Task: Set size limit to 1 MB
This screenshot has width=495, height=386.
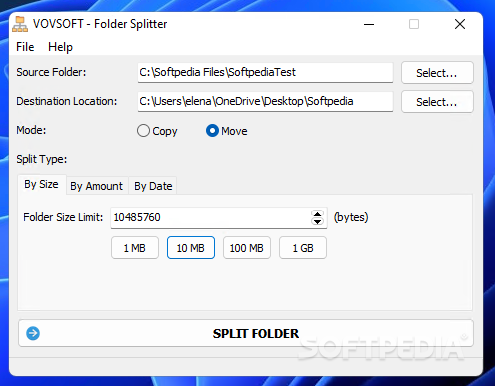Action: pos(135,248)
